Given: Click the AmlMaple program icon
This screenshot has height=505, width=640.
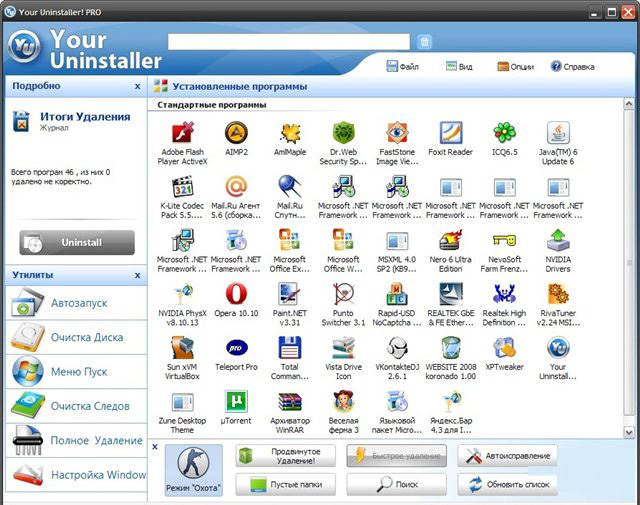Looking at the screenshot, I should click(290, 133).
